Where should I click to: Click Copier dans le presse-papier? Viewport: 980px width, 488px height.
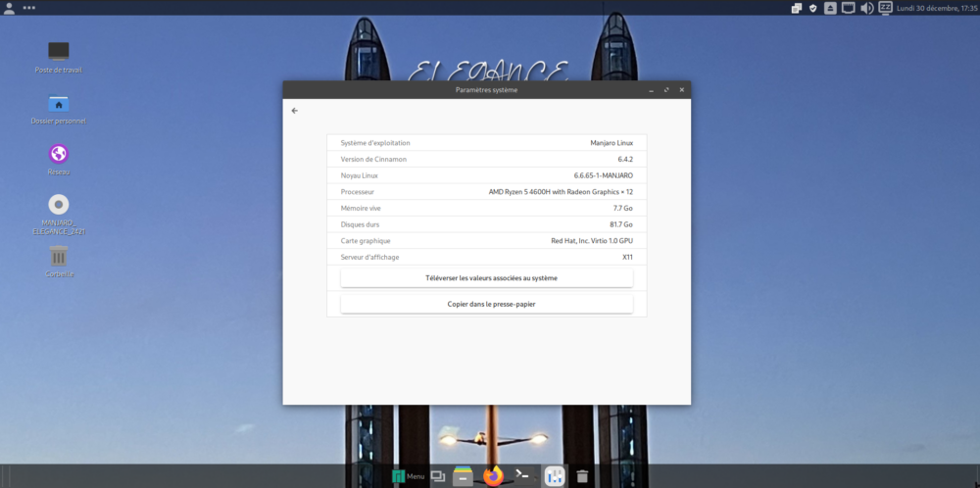point(487,305)
